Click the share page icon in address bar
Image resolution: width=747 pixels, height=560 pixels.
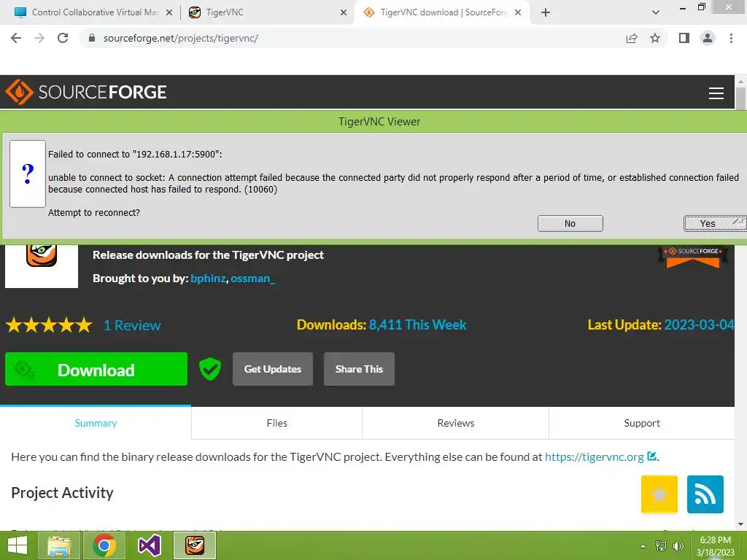pos(631,38)
